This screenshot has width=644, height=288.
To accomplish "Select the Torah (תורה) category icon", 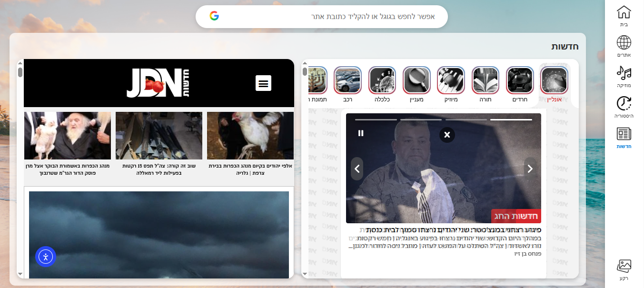I will coord(485,80).
